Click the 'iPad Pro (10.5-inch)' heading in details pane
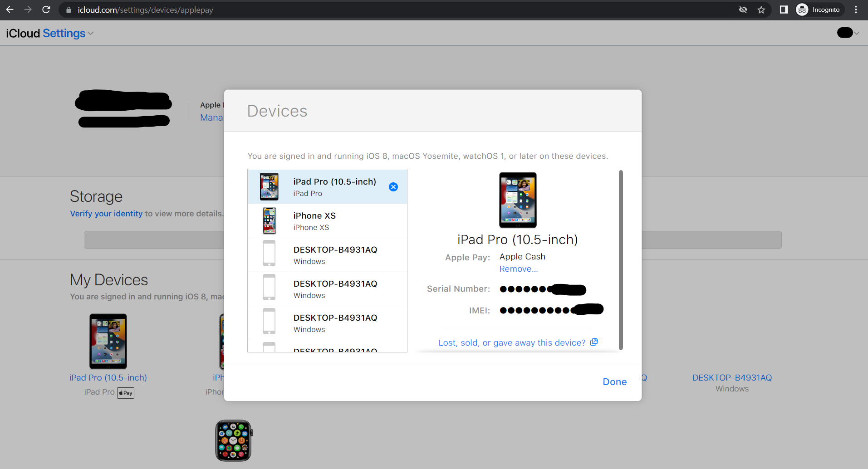The width and height of the screenshot is (868, 469). click(x=518, y=239)
